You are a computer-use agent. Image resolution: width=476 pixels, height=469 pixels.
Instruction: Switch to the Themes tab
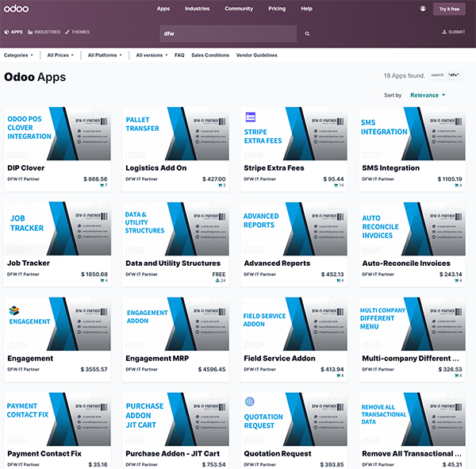tap(79, 32)
